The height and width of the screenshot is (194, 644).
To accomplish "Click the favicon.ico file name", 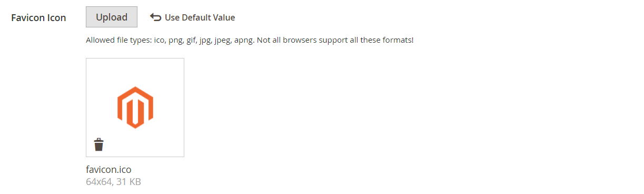I will [x=108, y=170].
